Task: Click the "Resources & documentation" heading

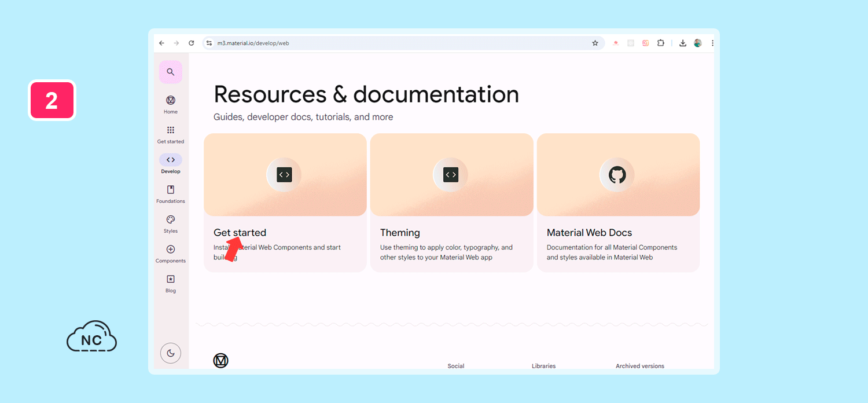Action: [366, 94]
